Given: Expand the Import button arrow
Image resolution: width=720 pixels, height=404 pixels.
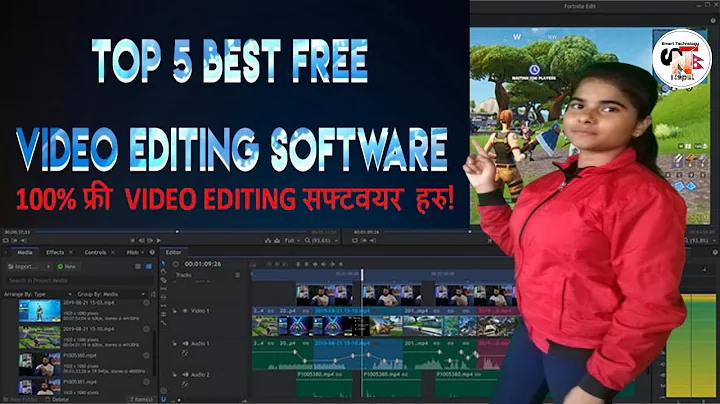Looking at the screenshot, I should pos(48,266).
